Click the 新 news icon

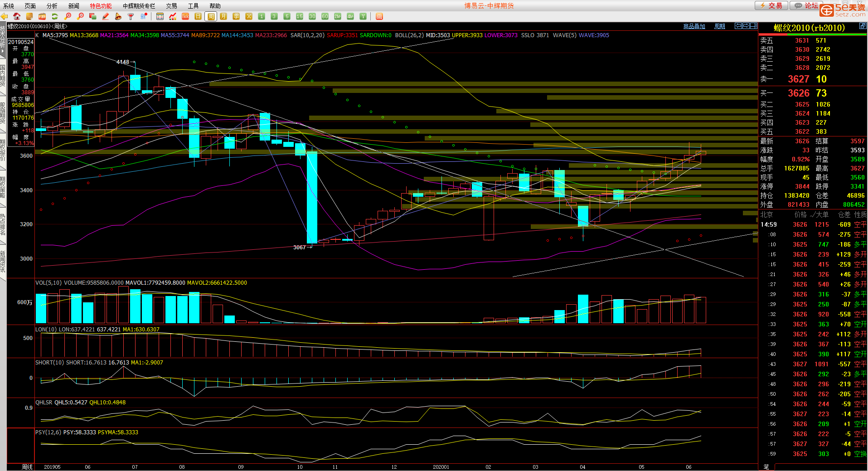click(x=144, y=16)
